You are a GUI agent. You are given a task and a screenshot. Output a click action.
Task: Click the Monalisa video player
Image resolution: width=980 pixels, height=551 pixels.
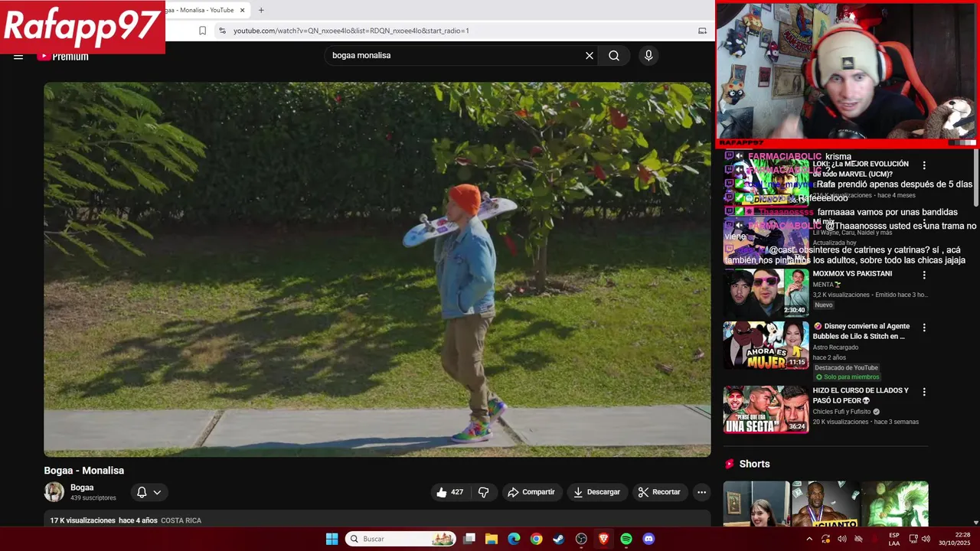pos(377,269)
